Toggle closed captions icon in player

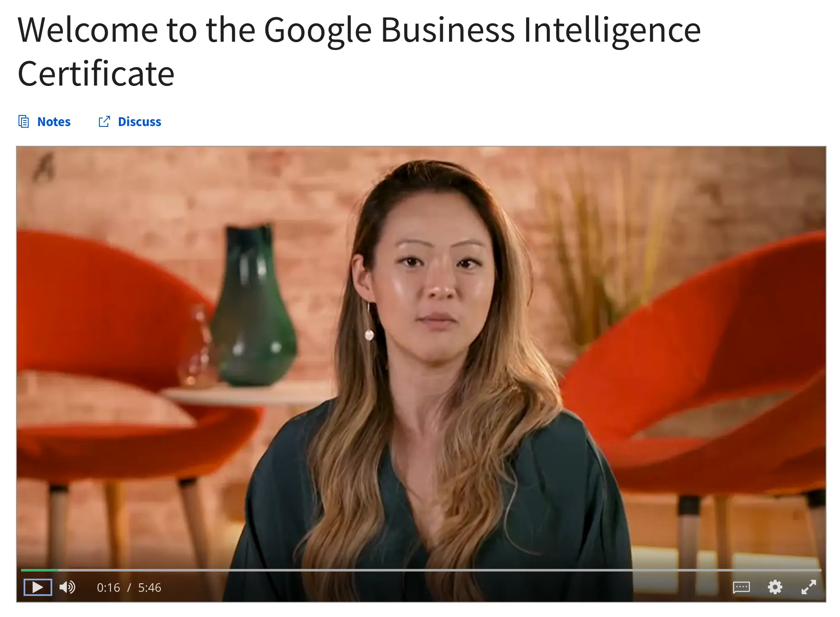(x=741, y=587)
